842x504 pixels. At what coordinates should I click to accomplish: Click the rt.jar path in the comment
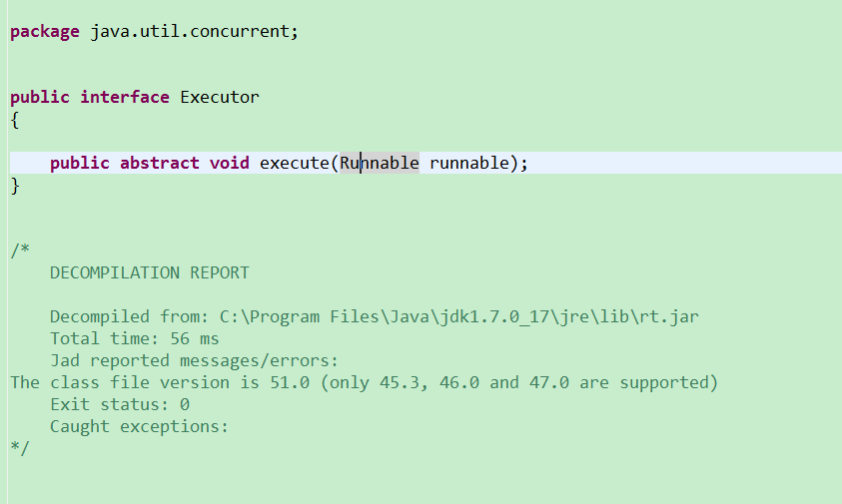point(459,316)
